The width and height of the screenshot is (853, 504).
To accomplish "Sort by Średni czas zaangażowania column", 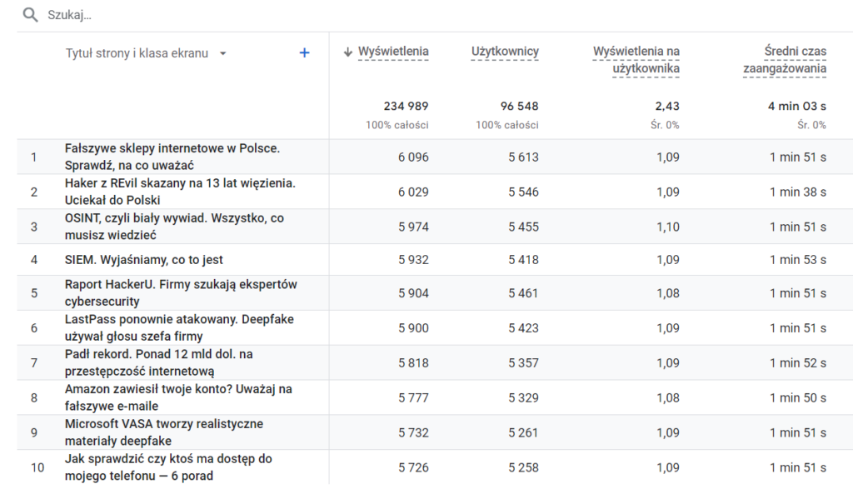I will (785, 60).
